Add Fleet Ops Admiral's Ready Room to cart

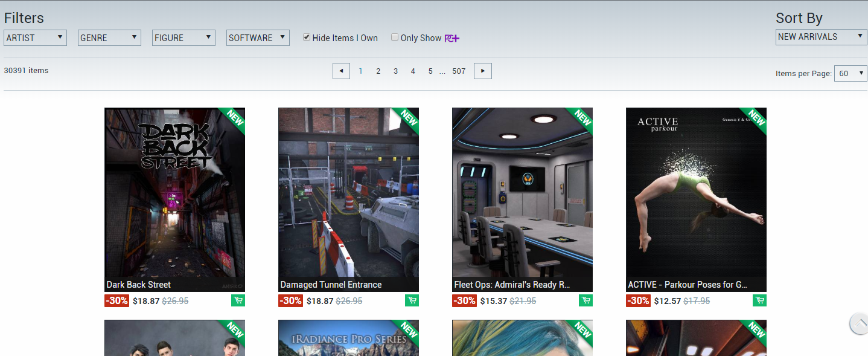click(586, 300)
